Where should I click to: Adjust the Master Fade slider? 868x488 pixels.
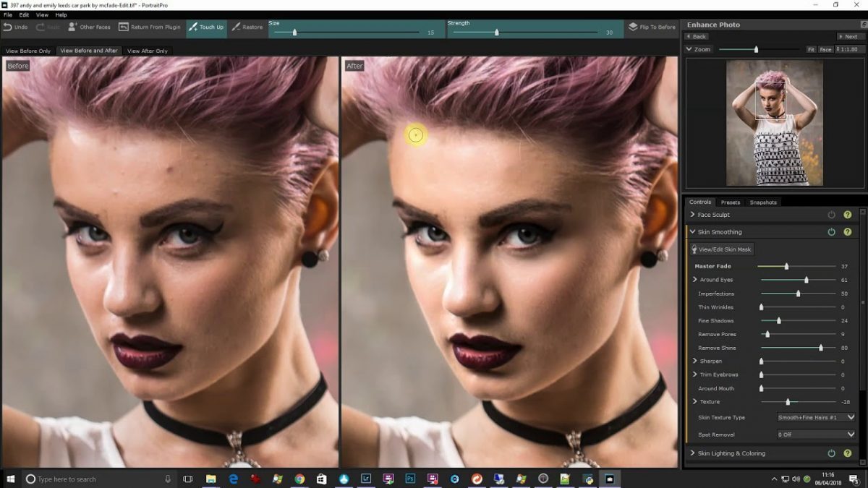coord(786,266)
